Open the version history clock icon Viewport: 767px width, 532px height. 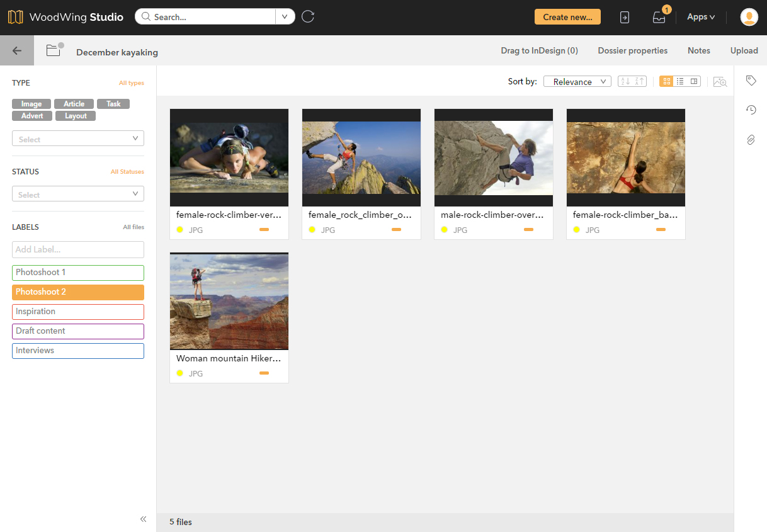point(751,110)
